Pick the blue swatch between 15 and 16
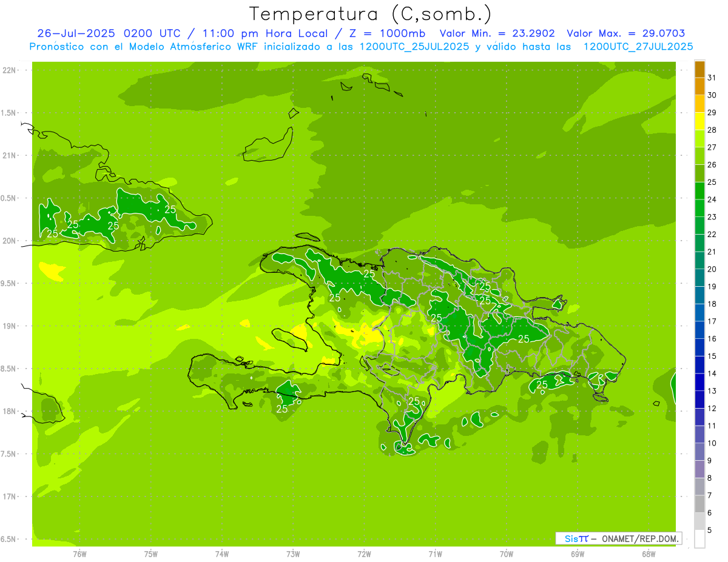This screenshot has height=562, width=728. 699,348
